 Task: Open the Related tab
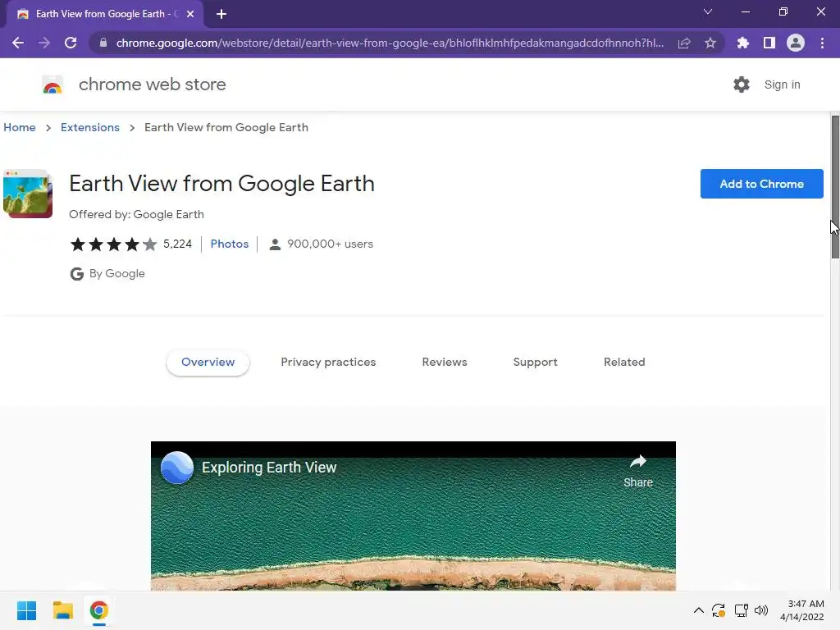(x=624, y=362)
